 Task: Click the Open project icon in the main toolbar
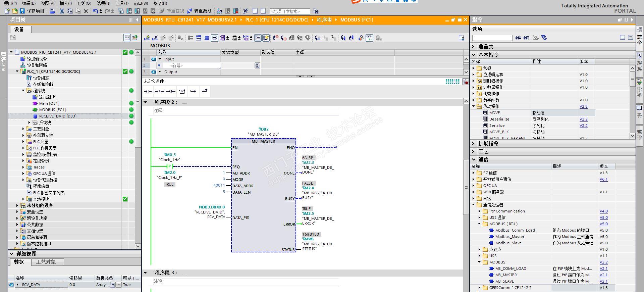[15, 11]
